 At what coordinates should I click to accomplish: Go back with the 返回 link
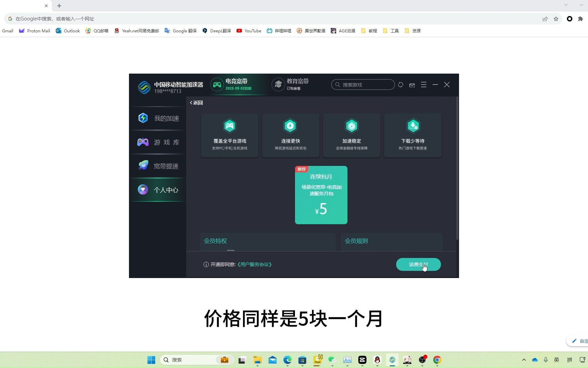(x=196, y=103)
